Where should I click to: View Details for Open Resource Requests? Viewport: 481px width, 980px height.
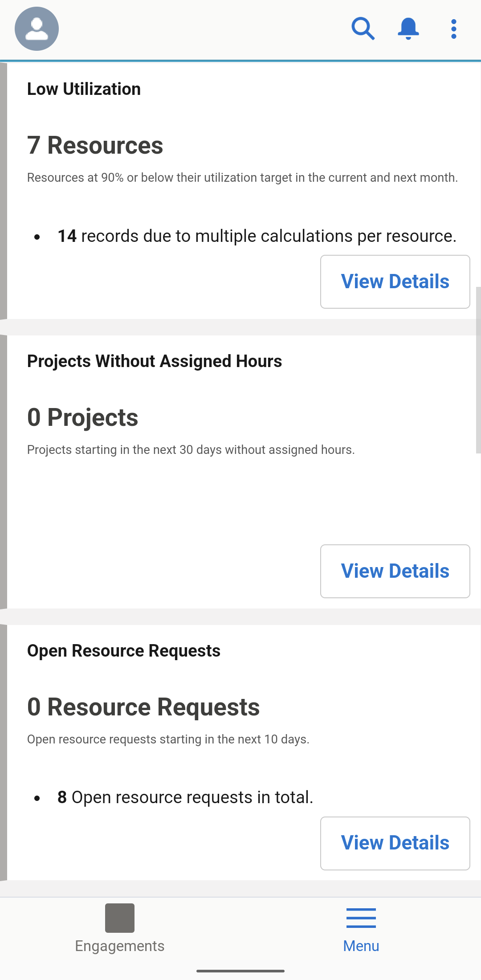click(395, 843)
